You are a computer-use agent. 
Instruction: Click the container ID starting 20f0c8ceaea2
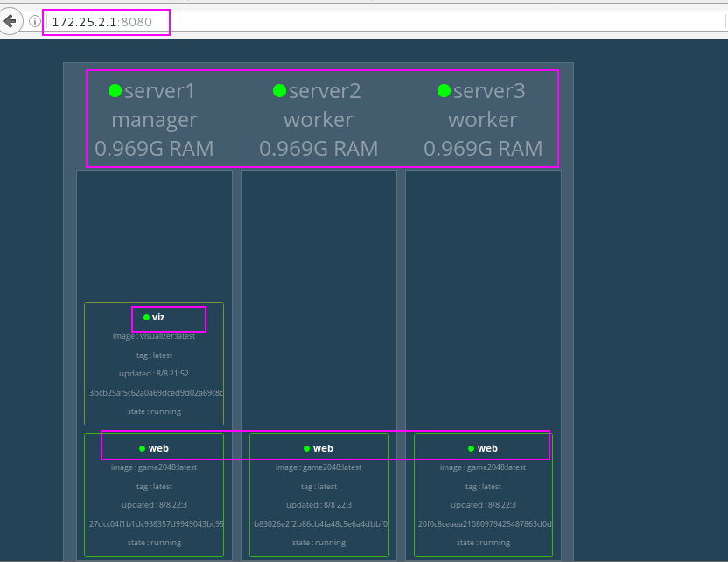(485, 524)
